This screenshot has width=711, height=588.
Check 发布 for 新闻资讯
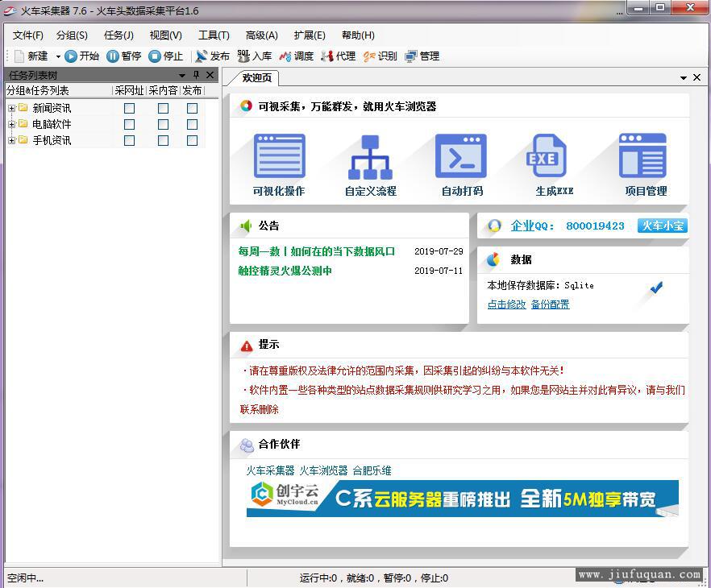point(192,108)
